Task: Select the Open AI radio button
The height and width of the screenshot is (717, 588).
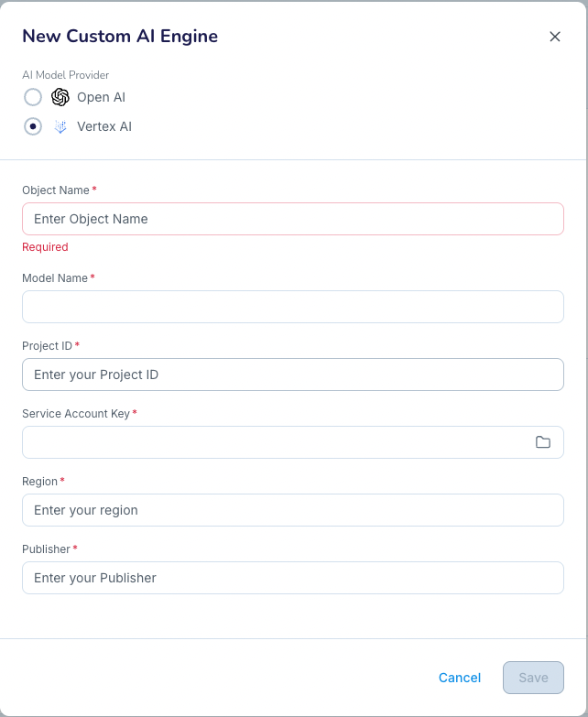Action: pos(33,97)
